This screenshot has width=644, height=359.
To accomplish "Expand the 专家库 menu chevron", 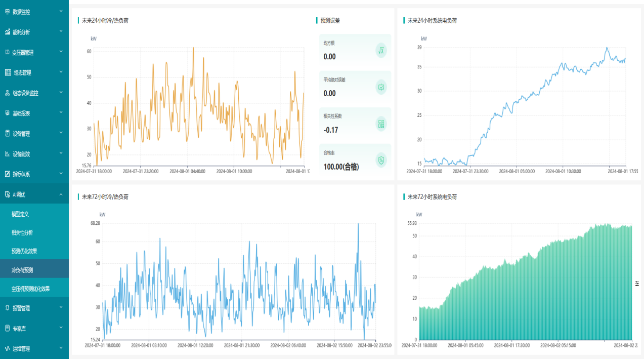I will [x=61, y=328].
